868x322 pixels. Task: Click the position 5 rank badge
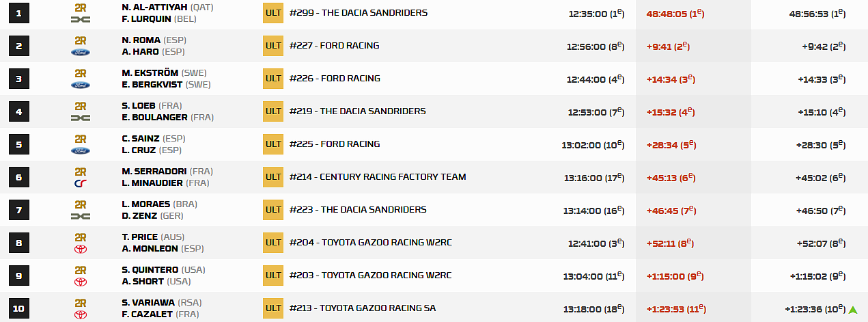(x=19, y=144)
